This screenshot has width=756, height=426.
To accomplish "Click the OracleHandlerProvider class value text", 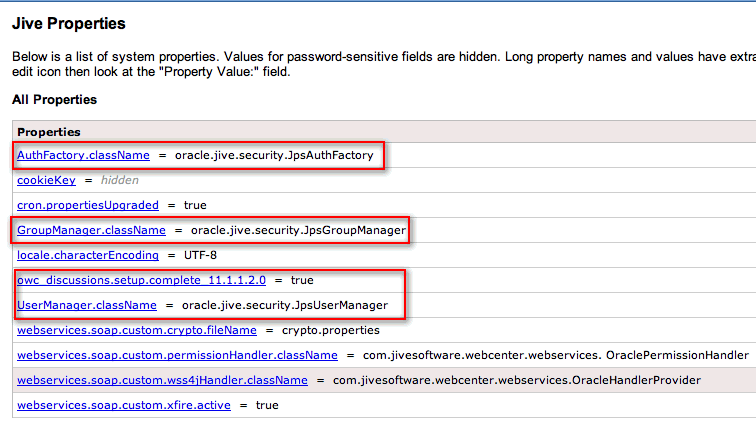I will (517, 381).
